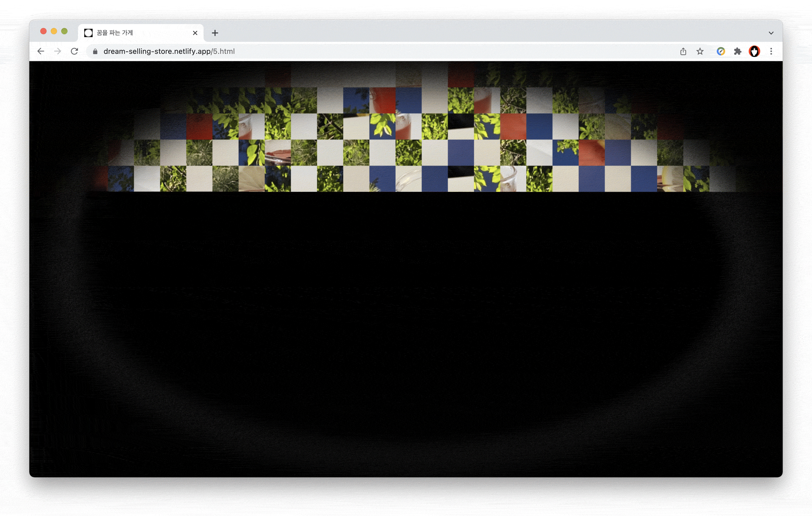The width and height of the screenshot is (812, 516).
Task: Click the green window zoom button
Action: click(x=64, y=31)
